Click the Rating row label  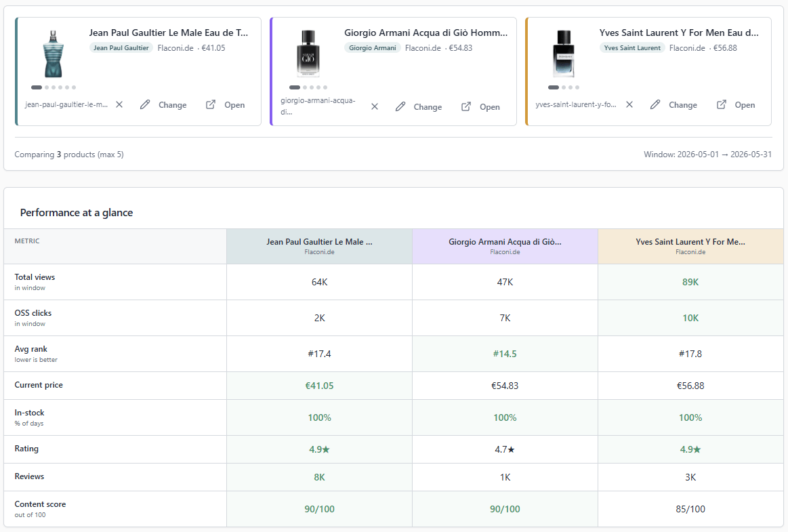coord(26,449)
